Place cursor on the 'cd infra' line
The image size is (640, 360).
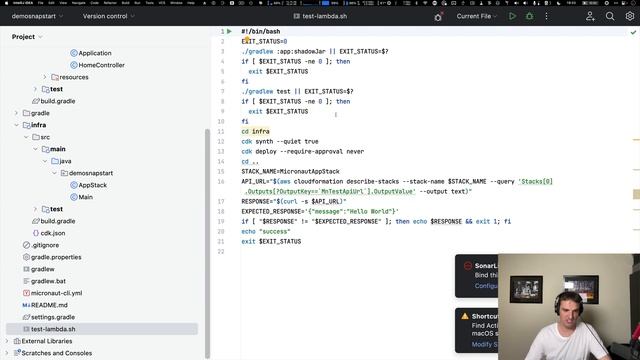(255, 131)
